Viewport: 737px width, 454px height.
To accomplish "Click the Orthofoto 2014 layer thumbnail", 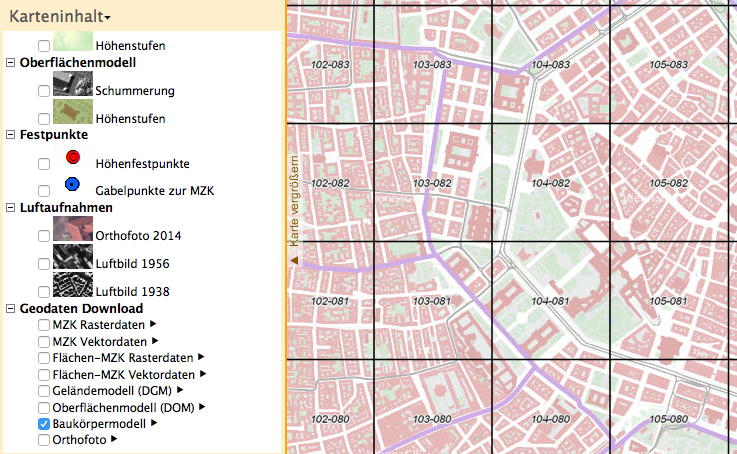I will (x=72, y=229).
